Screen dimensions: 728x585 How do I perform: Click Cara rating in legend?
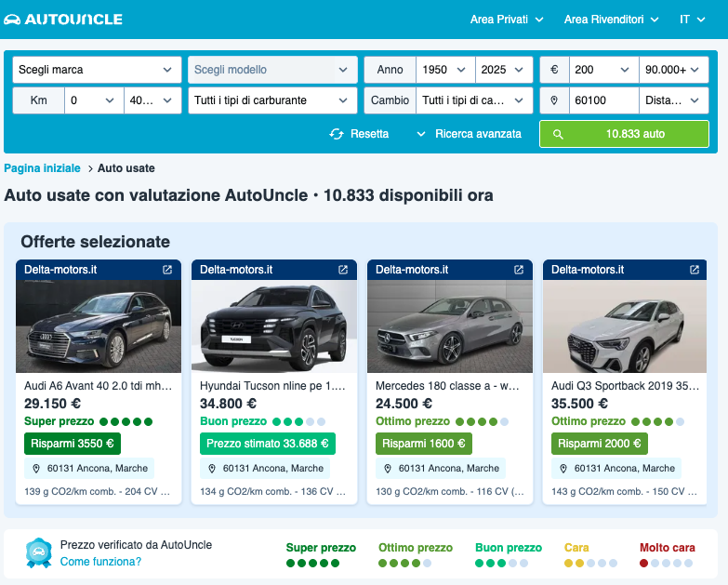pos(590,555)
